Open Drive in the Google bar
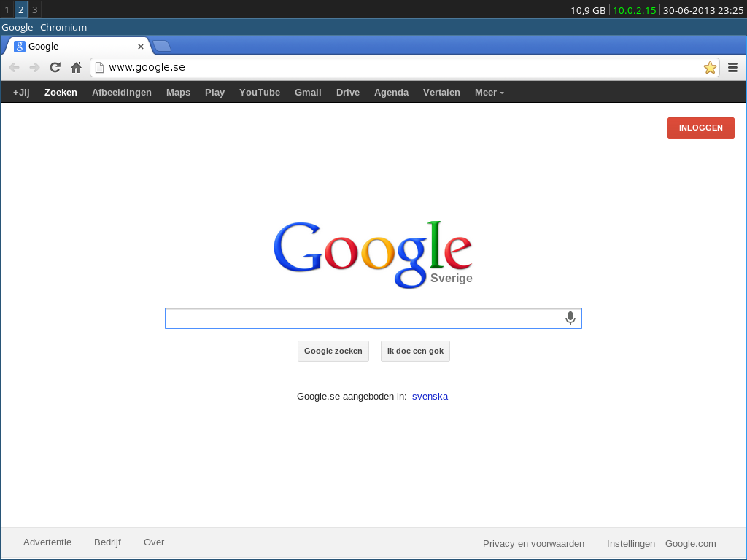The height and width of the screenshot is (560, 747). click(x=348, y=93)
